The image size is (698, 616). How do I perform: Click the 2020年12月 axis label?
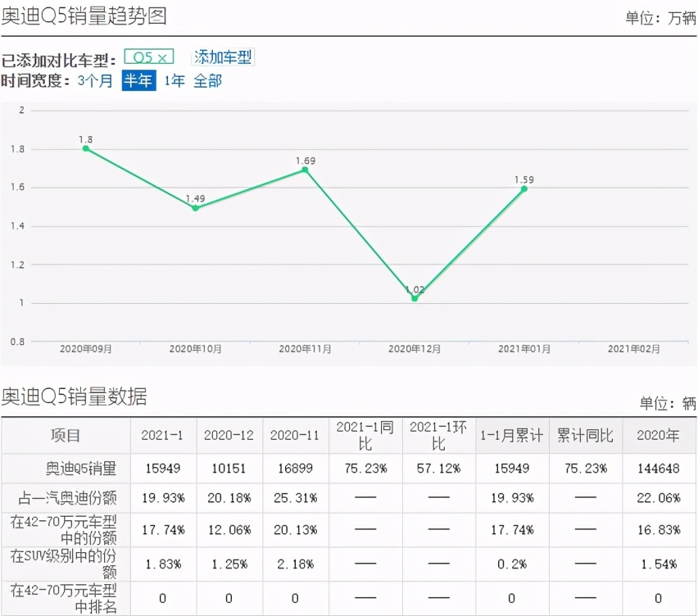(415, 349)
